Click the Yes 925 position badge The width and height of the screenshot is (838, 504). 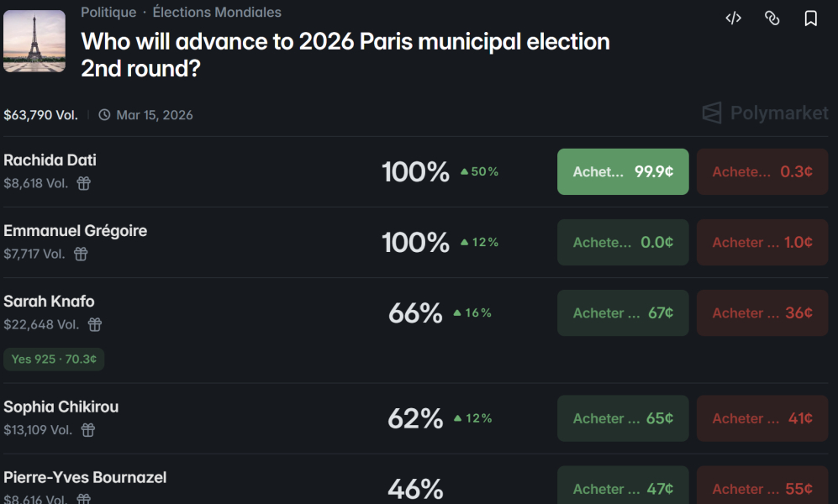click(54, 360)
